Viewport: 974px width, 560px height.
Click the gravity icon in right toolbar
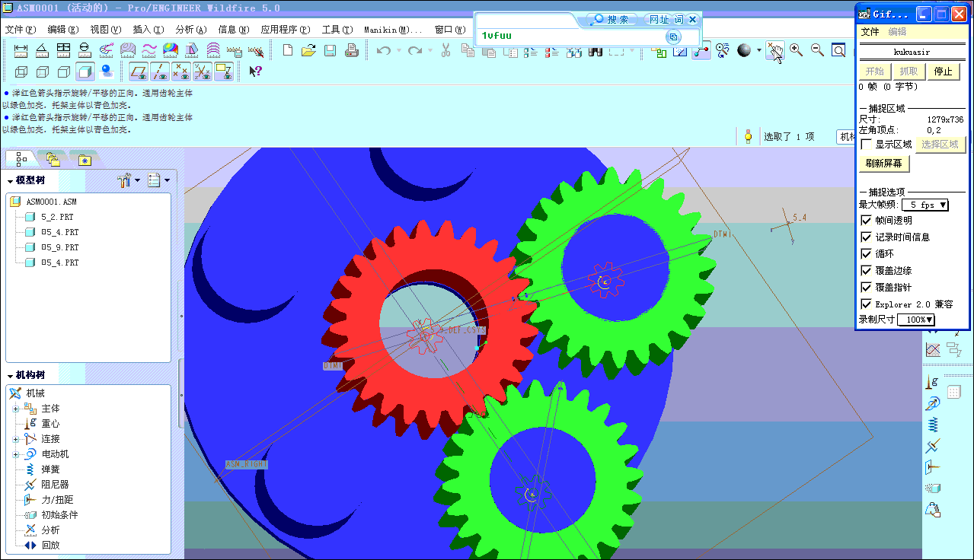pos(932,382)
